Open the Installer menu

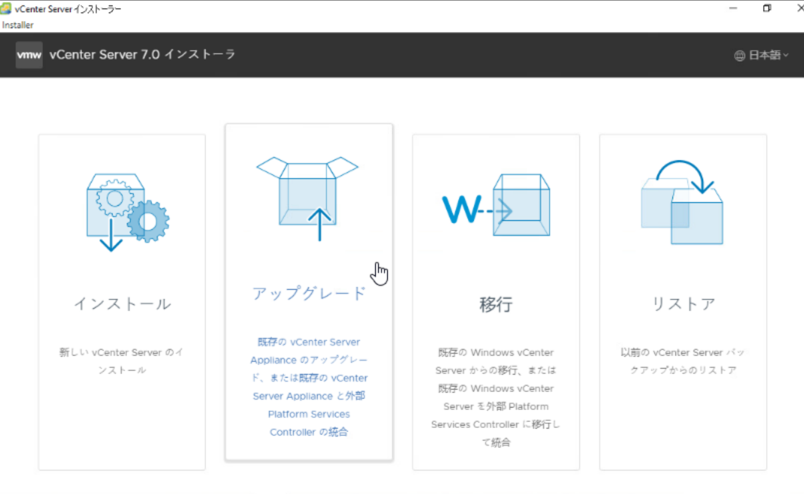click(x=17, y=25)
